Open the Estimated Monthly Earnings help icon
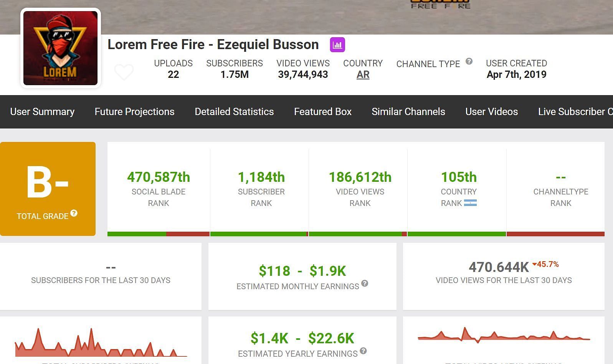Screen dimensions: 613x364 [365, 283]
